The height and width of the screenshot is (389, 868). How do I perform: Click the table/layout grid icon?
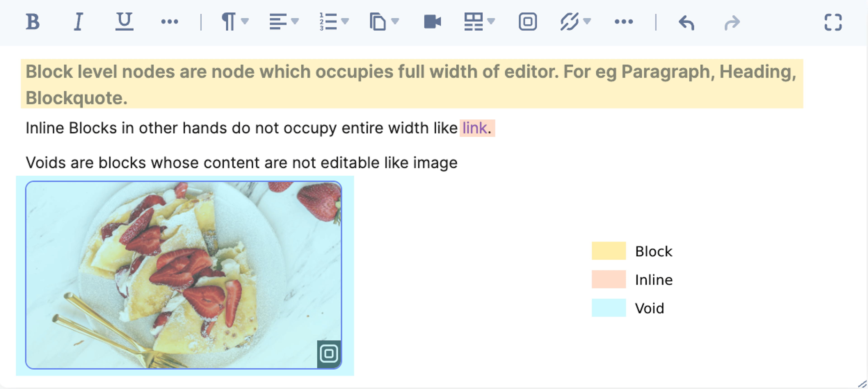[473, 22]
